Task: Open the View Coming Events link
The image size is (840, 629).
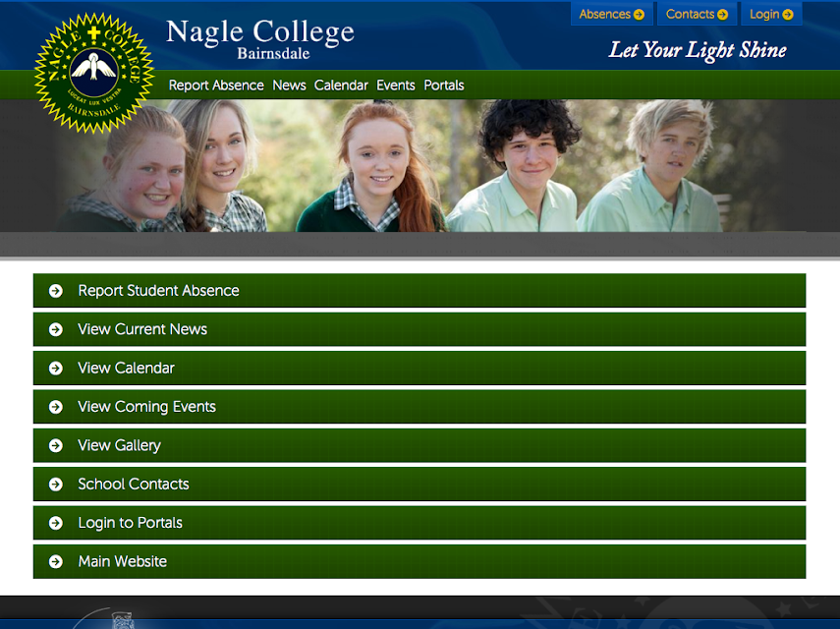Action: (x=420, y=407)
